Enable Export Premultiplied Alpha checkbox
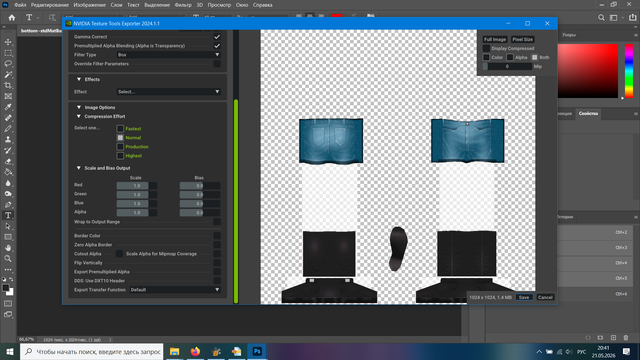The width and height of the screenshot is (640, 360). (x=217, y=271)
